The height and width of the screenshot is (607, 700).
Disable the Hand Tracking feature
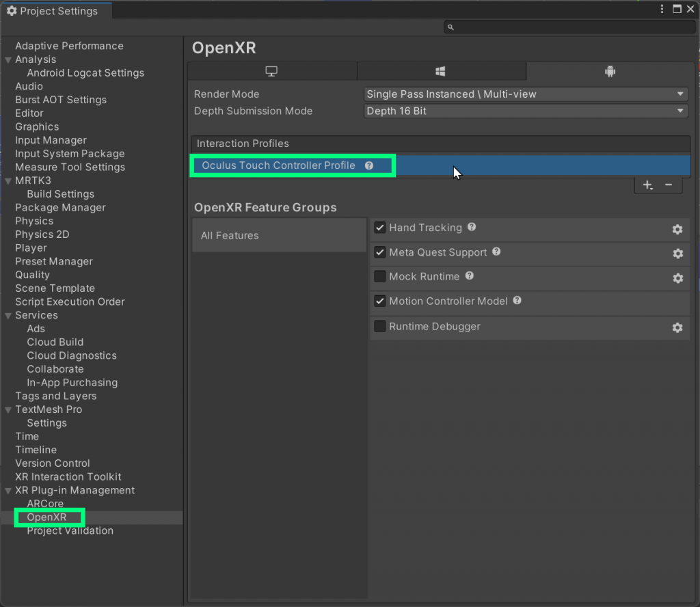[380, 228]
